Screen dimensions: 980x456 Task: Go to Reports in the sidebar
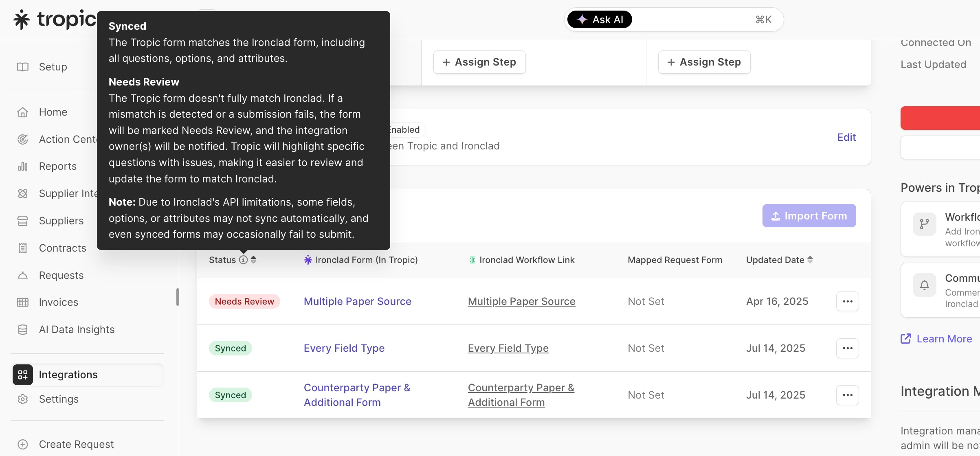click(57, 166)
